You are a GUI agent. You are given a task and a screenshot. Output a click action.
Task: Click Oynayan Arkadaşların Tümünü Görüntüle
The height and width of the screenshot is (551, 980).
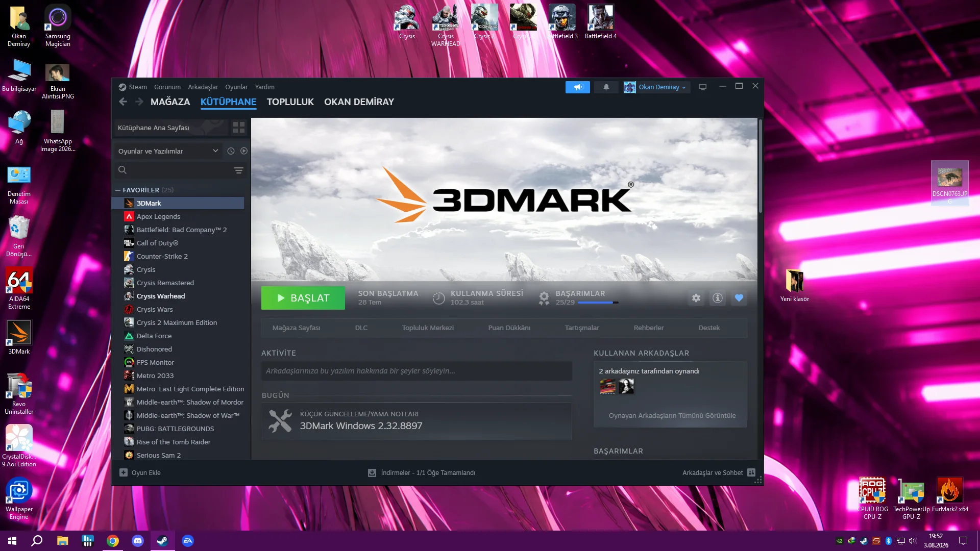(x=672, y=415)
